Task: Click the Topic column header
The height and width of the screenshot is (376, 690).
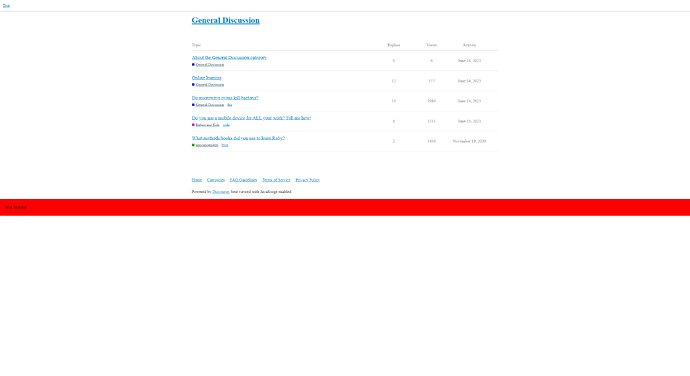Action: 196,45
